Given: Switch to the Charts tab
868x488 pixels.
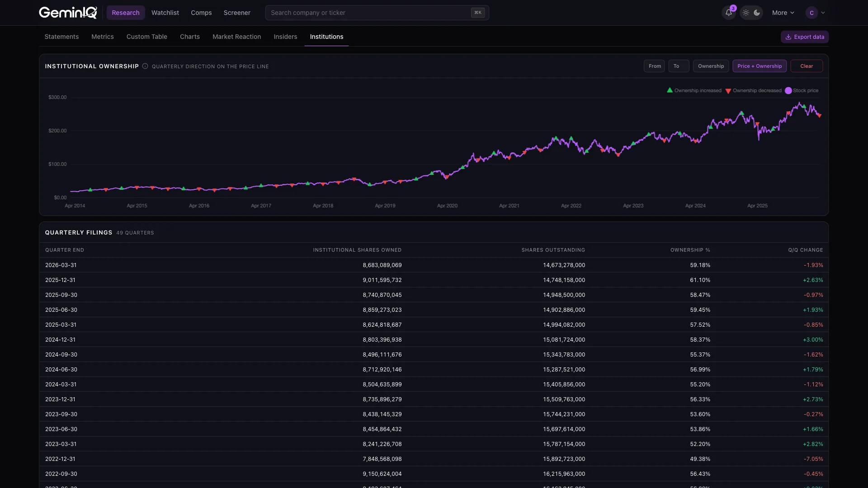Looking at the screenshot, I should click(x=190, y=37).
